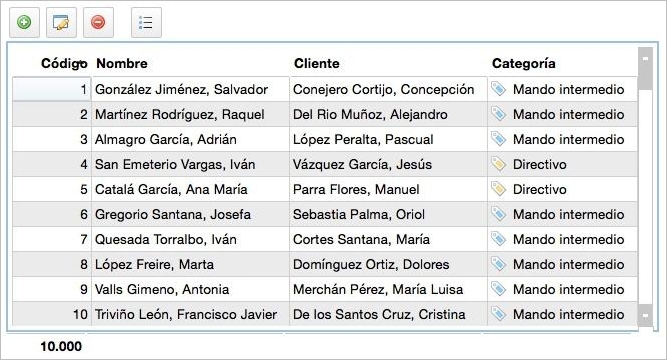Click the vertical scrollbar track
The width and height of the screenshot is (667, 360).
tap(645, 196)
